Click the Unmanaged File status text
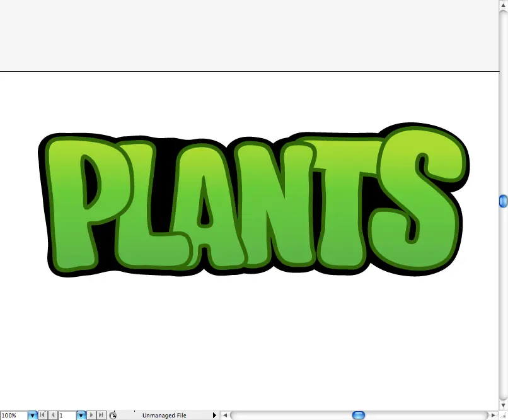 pyautogui.click(x=165, y=416)
